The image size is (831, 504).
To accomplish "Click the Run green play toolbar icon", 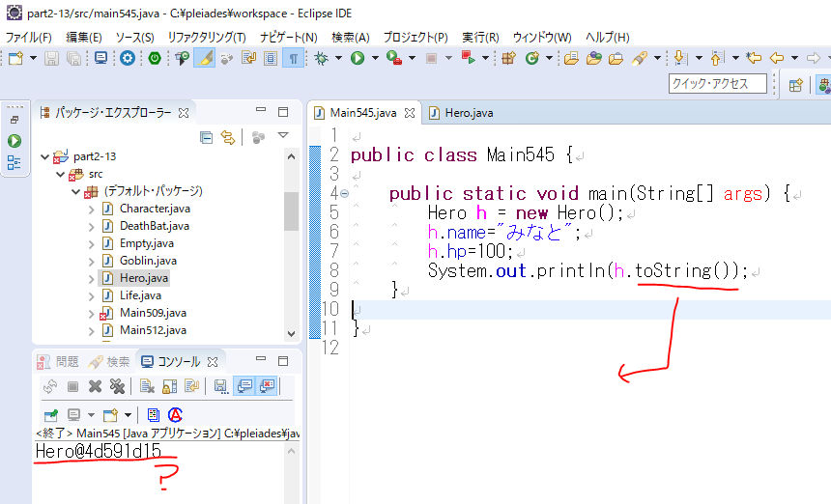I will [358, 58].
